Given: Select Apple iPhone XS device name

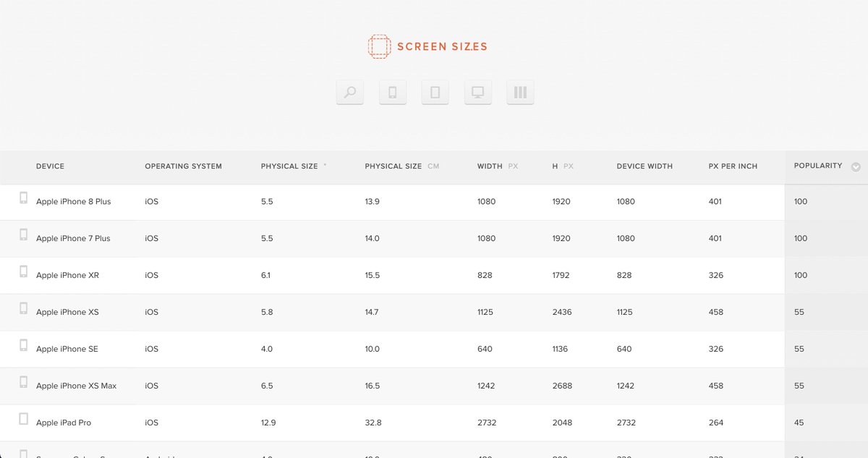Looking at the screenshot, I should point(67,313).
